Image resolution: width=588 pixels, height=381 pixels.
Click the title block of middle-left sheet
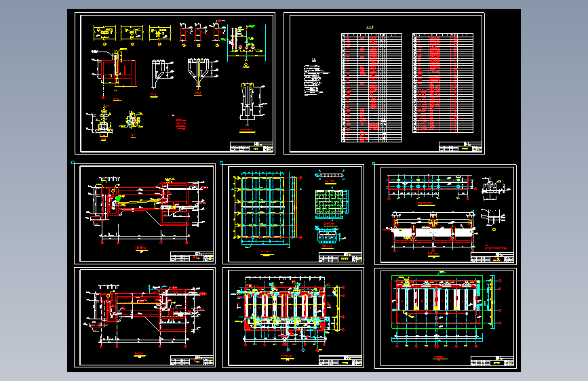[x=192, y=256]
